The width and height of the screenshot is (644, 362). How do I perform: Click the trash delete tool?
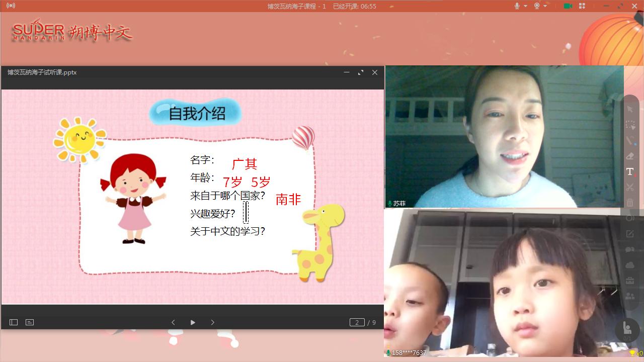pos(630,203)
